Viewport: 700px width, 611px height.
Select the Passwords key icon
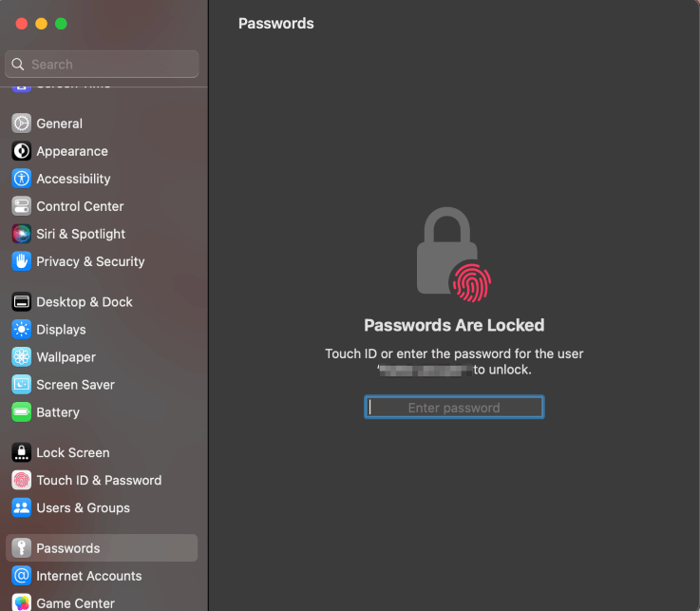coord(21,548)
